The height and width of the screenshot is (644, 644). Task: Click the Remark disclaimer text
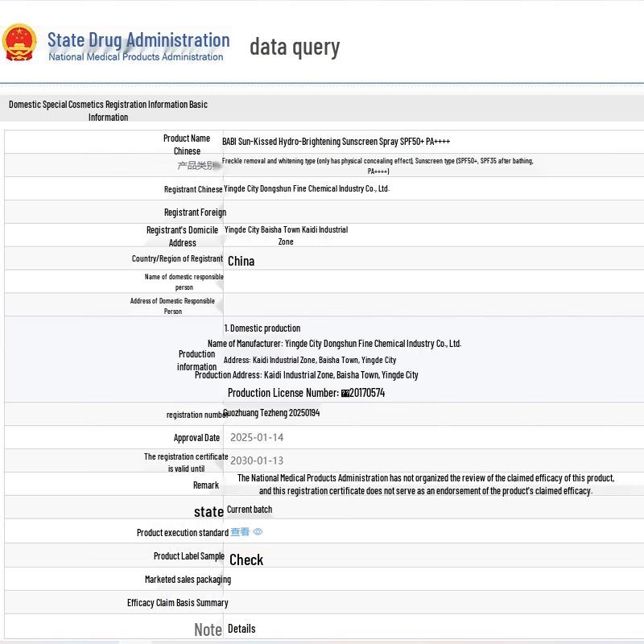point(426,485)
